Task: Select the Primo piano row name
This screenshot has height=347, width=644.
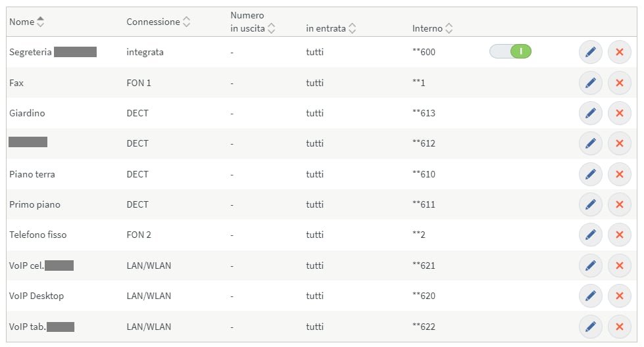Action: point(35,204)
